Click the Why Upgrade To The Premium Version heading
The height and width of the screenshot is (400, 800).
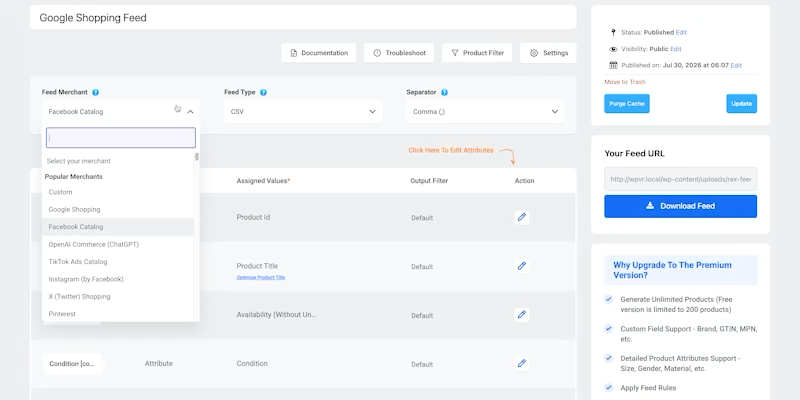coord(672,270)
